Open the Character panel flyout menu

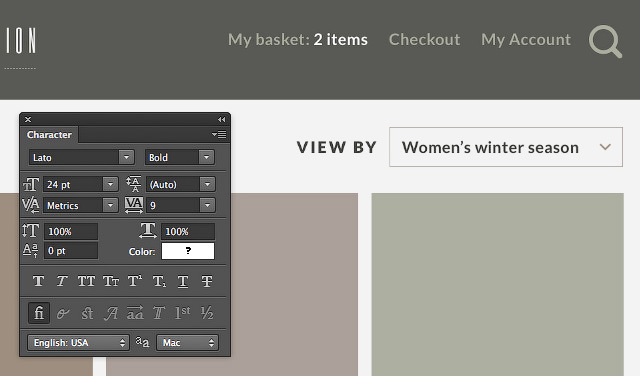tap(220, 134)
